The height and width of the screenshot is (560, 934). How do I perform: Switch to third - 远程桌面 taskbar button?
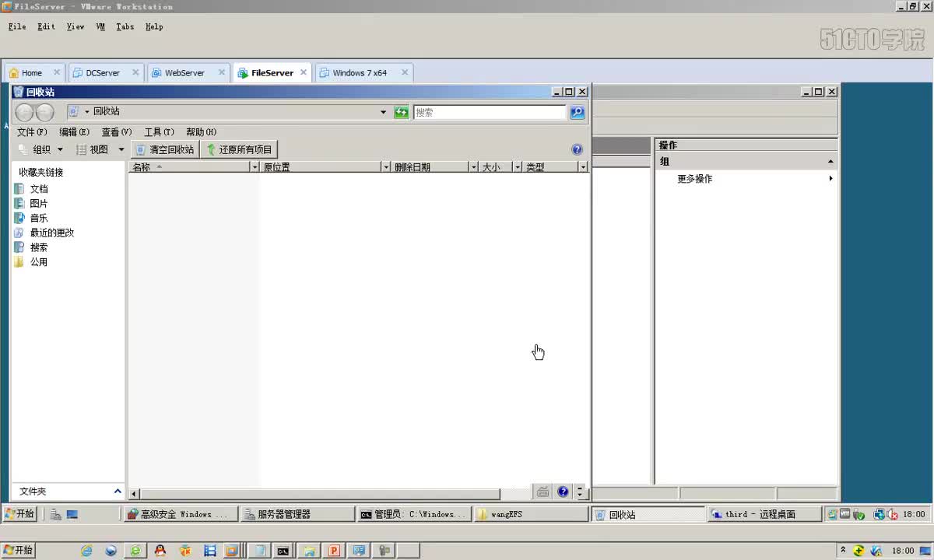[764, 514]
